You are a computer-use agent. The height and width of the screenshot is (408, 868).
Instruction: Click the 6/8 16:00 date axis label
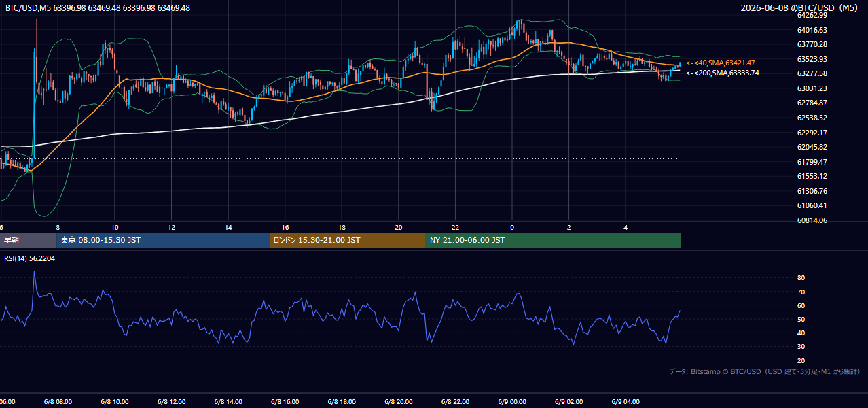pos(285,402)
